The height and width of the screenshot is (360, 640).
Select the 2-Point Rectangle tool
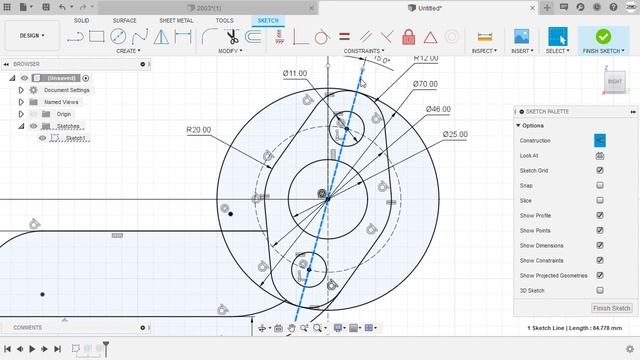coord(97,37)
